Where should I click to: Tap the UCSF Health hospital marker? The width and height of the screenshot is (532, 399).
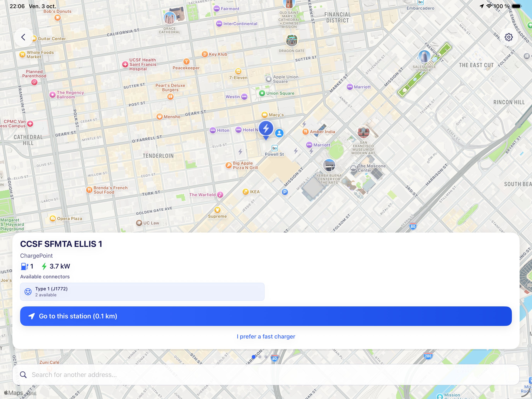(x=125, y=64)
